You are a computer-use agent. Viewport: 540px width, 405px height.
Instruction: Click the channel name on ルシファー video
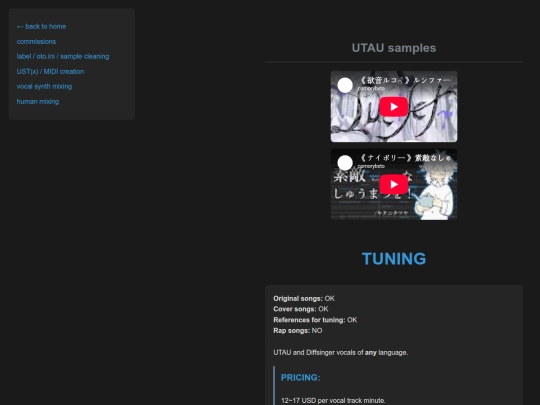(371, 89)
